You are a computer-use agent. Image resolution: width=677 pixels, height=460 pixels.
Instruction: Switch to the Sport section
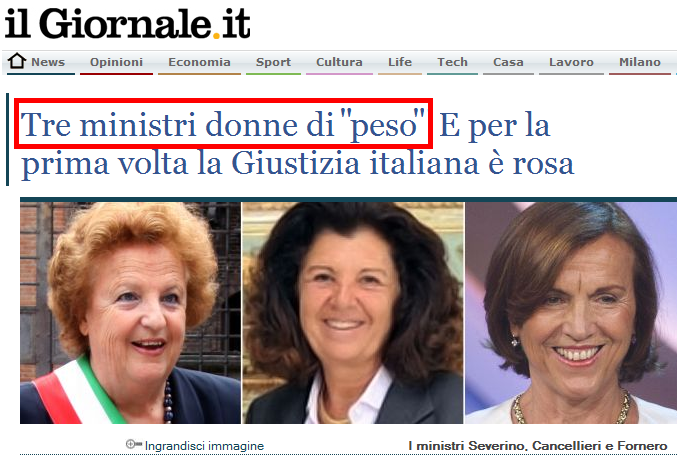pyautogui.click(x=273, y=62)
